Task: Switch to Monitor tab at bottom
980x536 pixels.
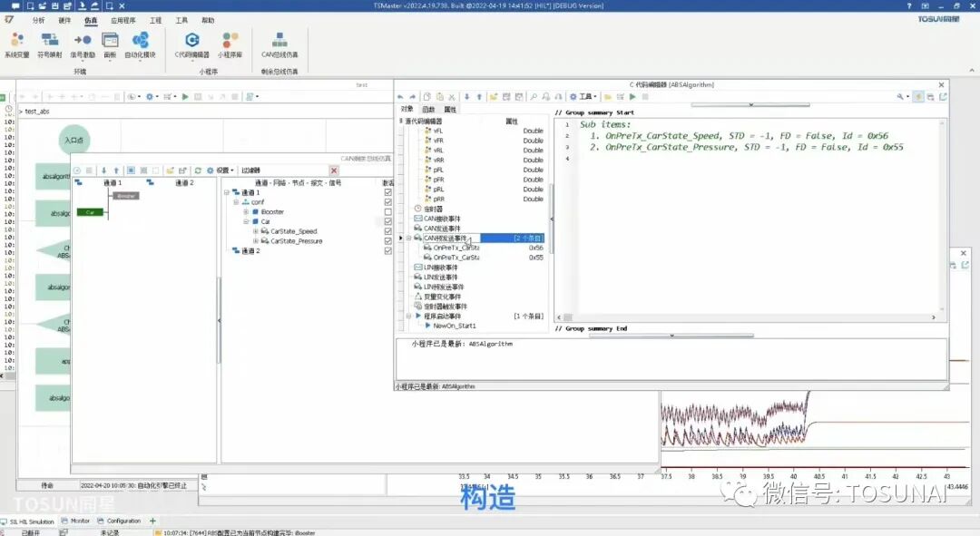Action: tap(75, 521)
